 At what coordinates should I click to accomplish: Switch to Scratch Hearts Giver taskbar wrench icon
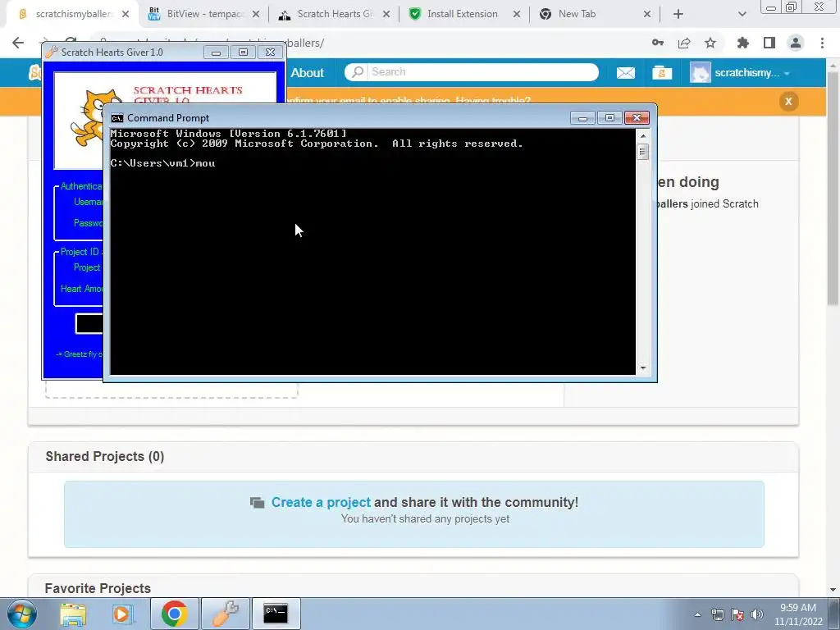[225, 614]
